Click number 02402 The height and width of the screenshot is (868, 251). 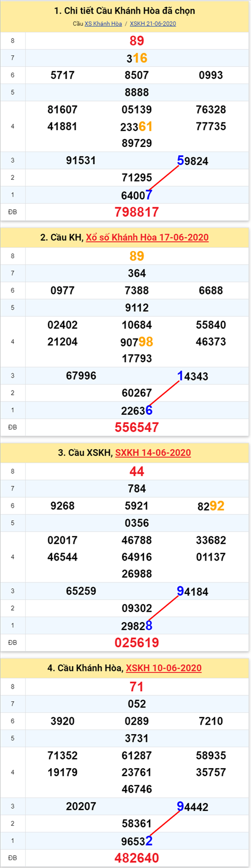(x=62, y=325)
